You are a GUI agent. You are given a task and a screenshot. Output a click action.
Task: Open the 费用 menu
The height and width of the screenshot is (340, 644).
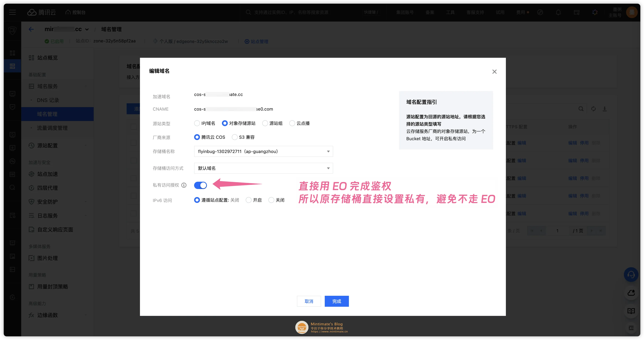tap(521, 12)
